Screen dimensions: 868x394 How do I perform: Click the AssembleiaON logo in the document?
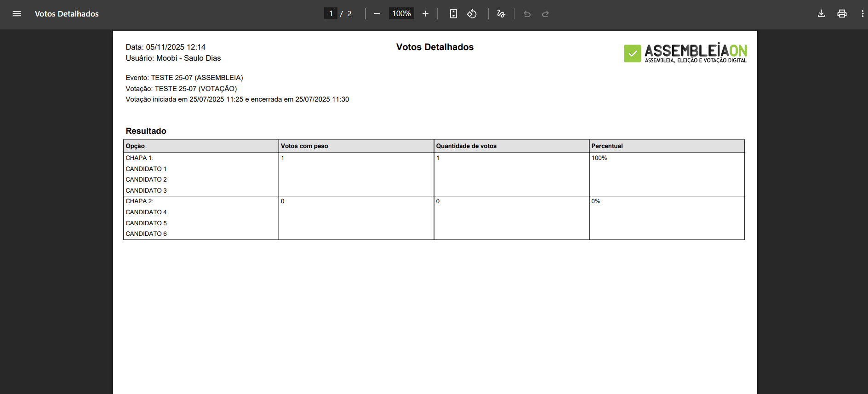coord(685,53)
